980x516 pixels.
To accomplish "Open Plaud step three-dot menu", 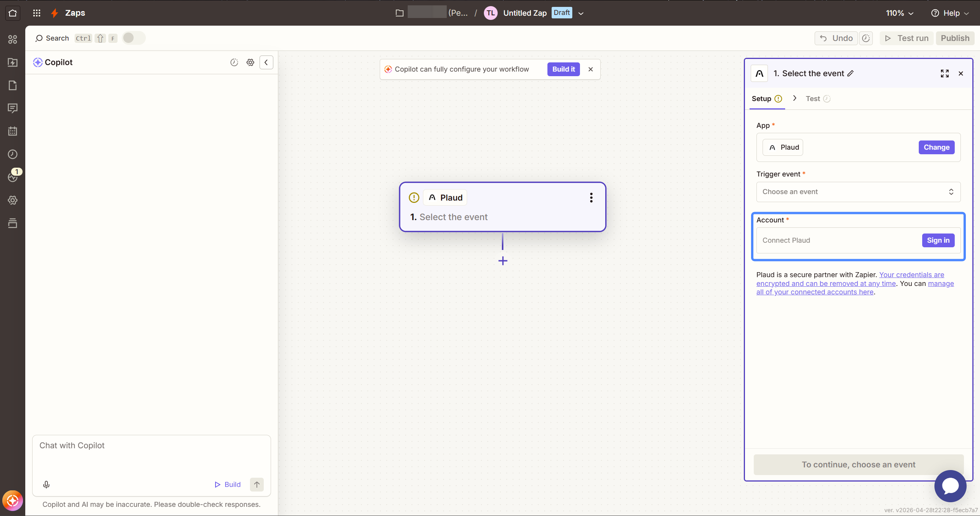I will pos(591,198).
